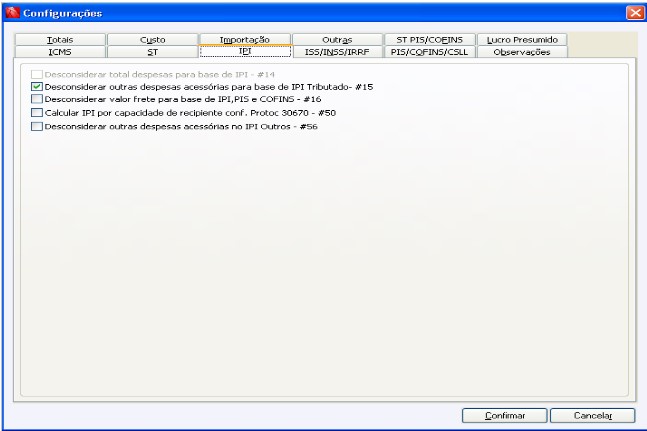This screenshot has width=647, height=431.
Task: Open the ISS/INSS/IRRF tab
Action: 338,52
